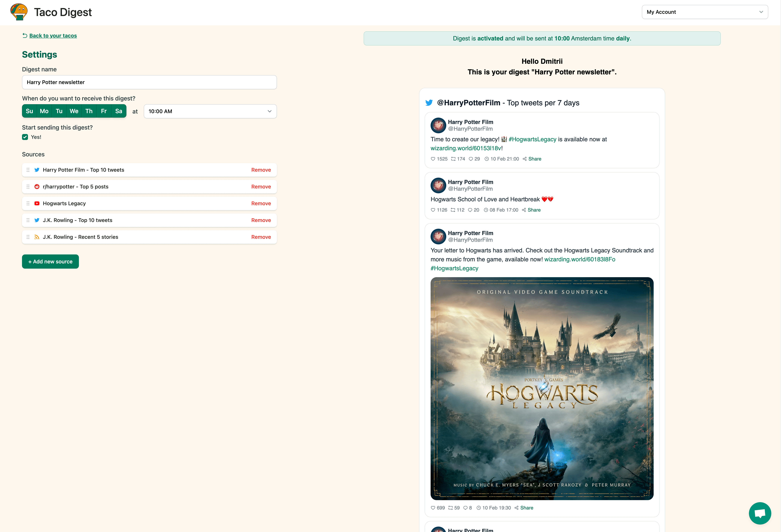
Task: Click the avatar on the 'Time to create our legacy' tweet
Action: coord(438,125)
